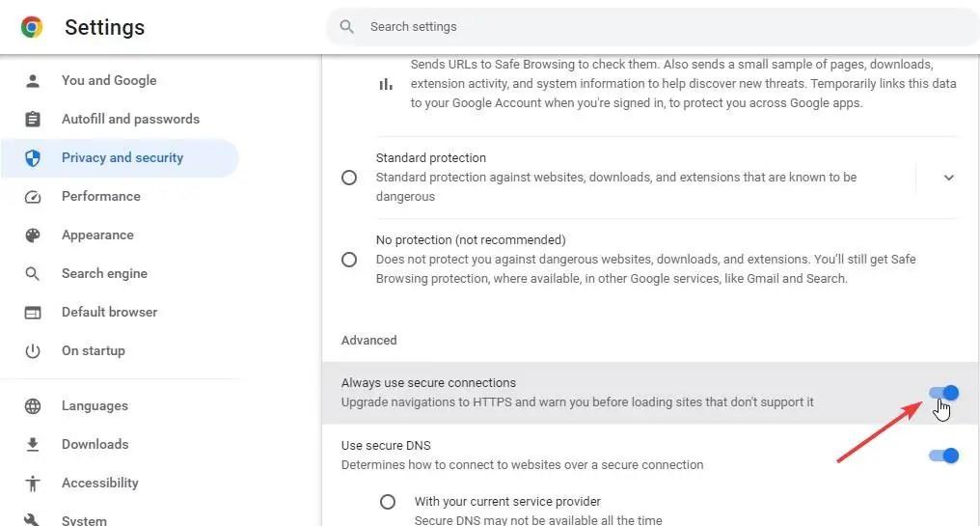This screenshot has height=526, width=980.
Task: Click the clipboard icon for Autofill and passwords
Action: (33, 119)
